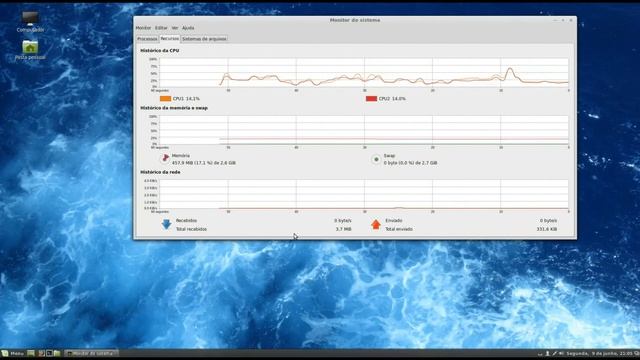Click the Total enviado 331,6 KiB value

(x=547, y=229)
